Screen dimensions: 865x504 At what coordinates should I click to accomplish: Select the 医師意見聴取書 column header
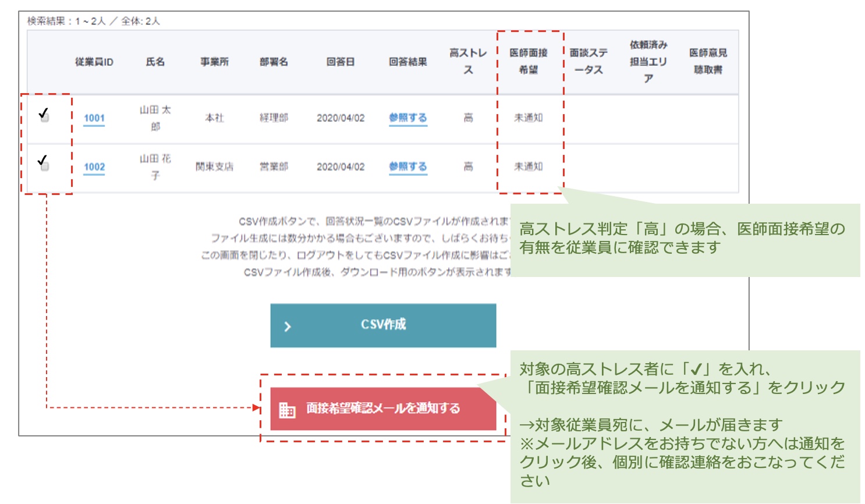(708, 61)
